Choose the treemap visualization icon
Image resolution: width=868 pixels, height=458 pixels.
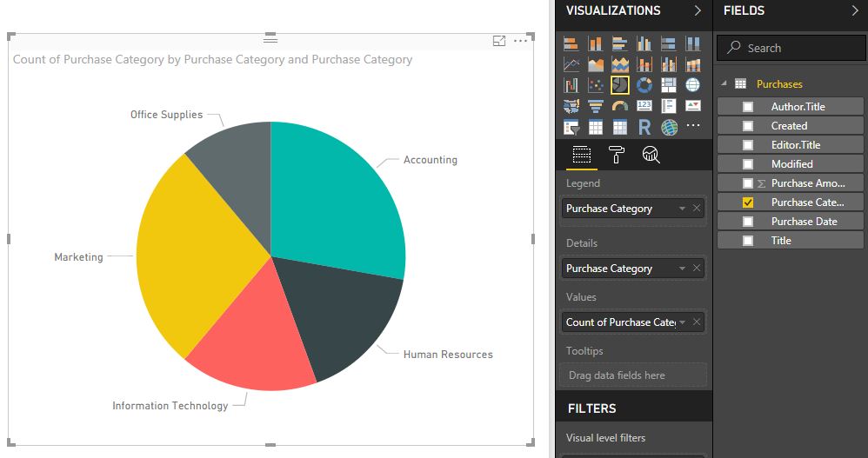click(669, 85)
